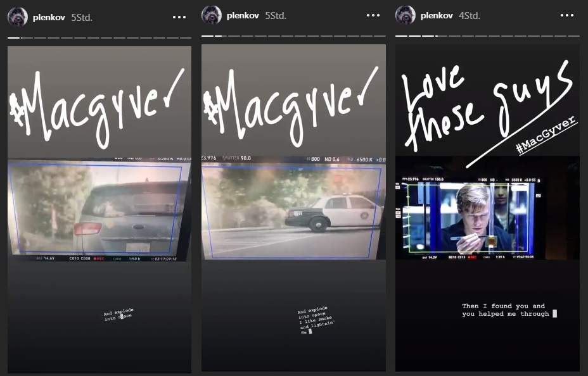Click REC indicator on minivan monitor
588x376 pixels.
99,259
